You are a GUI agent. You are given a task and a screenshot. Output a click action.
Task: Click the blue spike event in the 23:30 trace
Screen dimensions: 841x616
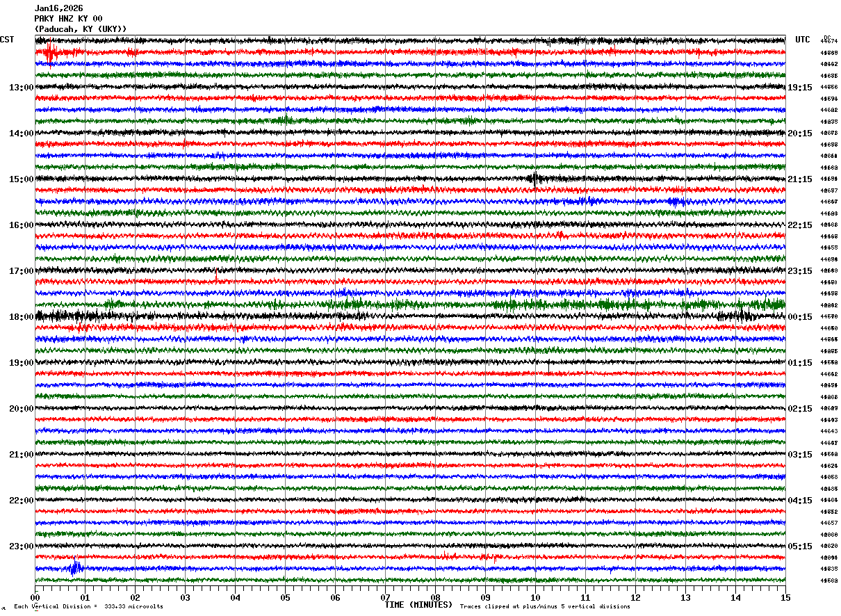(x=75, y=568)
